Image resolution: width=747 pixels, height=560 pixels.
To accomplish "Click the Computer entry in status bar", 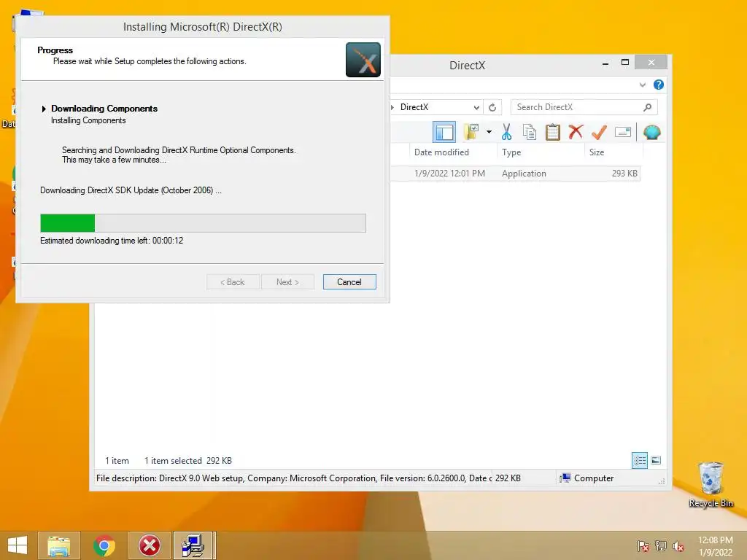I will (x=587, y=478).
